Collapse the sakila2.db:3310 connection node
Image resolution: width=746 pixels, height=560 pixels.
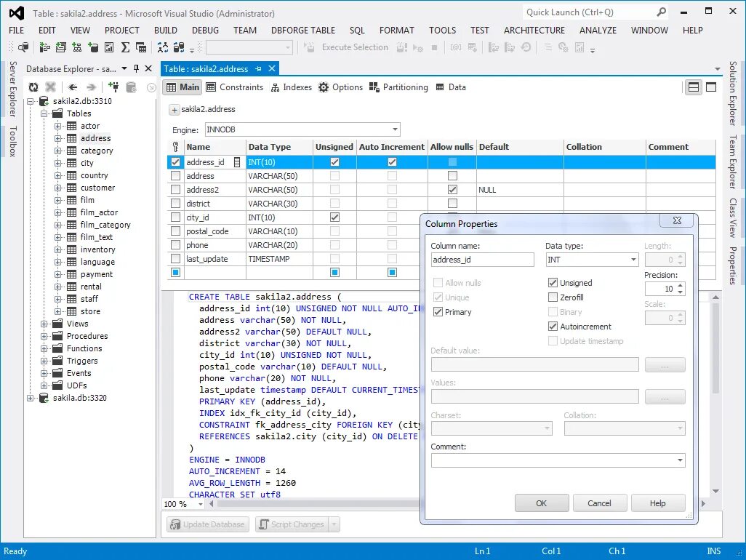coord(30,101)
